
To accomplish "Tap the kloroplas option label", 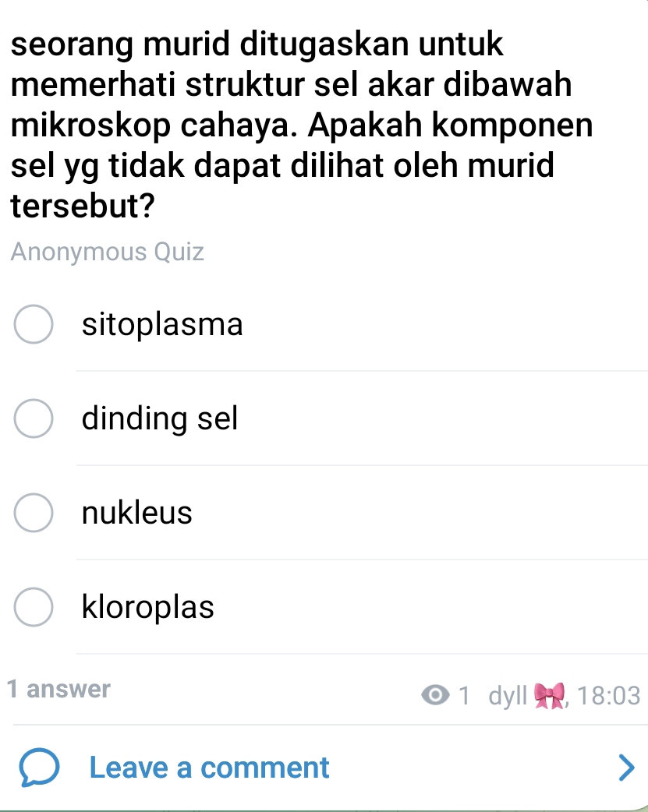I will pos(147,607).
